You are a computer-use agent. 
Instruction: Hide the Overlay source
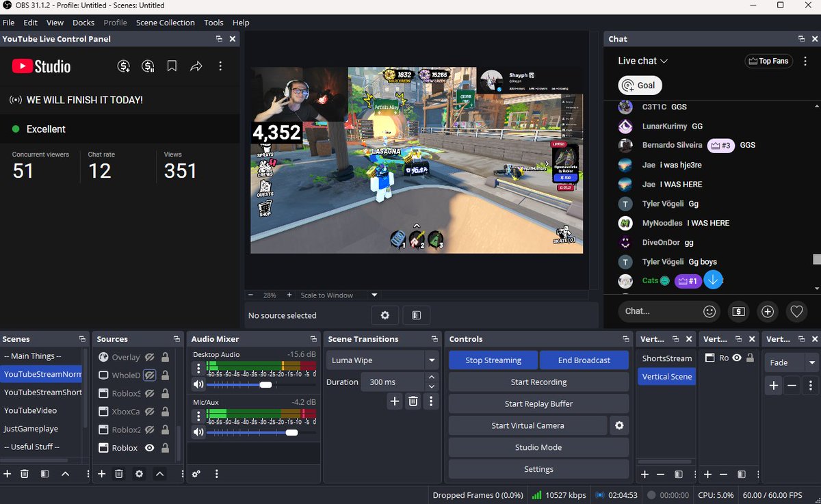click(x=151, y=356)
